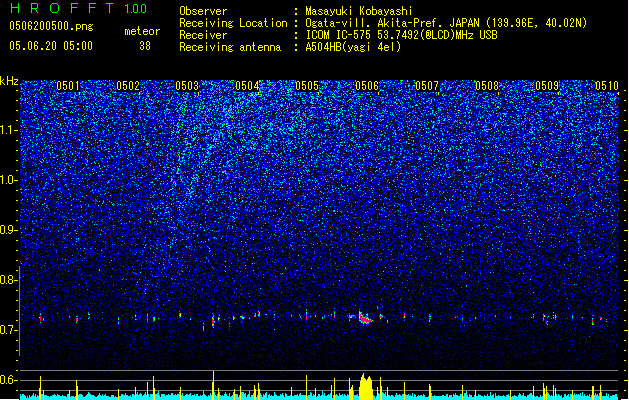Click the 0509 time marker

pyautogui.click(x=547, y=86)
